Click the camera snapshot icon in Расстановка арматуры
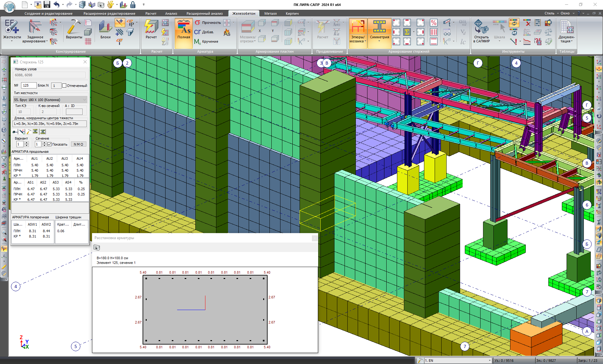603x364 pixels. coord(96,248)
